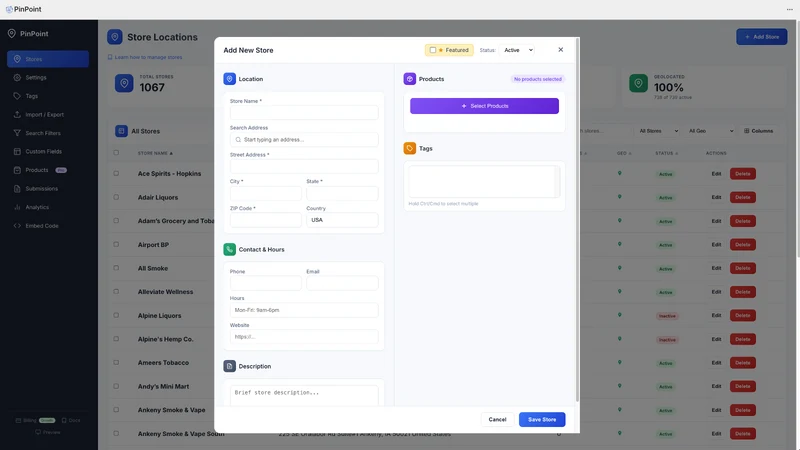Click Delete for Alpine's Hemp Co.
Viewport: 800px width, 450px height.
(742, 339)
